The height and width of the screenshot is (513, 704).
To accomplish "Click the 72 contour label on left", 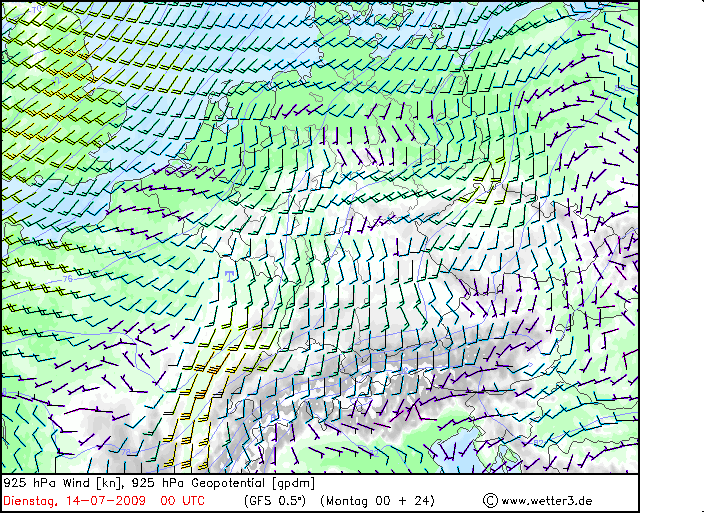I will click(56, 81).
